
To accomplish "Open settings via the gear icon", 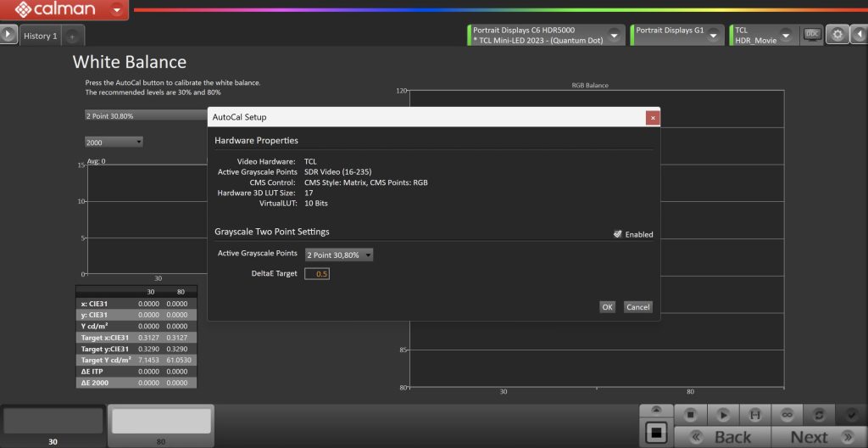I will pyautogui.click(x=837, y=35).
